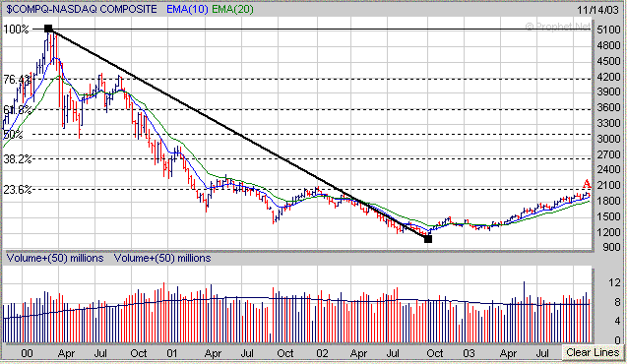Click the 38.2% retracement level label
The image size is (627, 364).
[x=17, y=159]
